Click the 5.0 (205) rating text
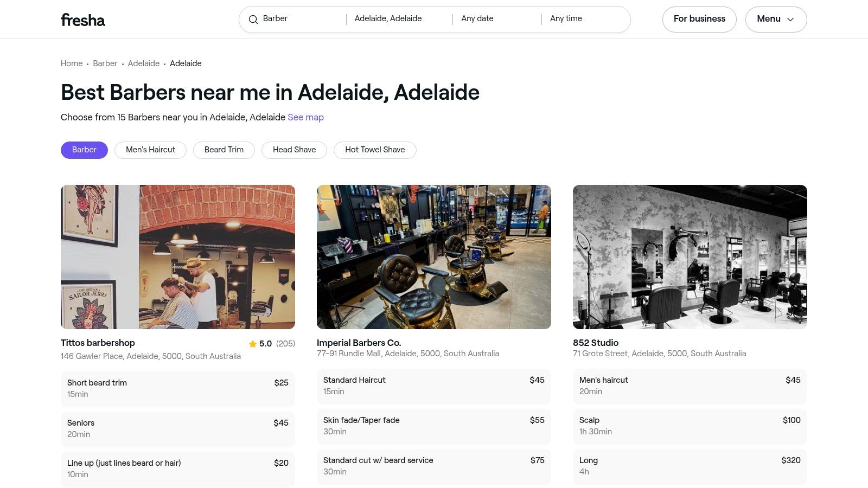This screenshot has width=868, height=488. 277,344
